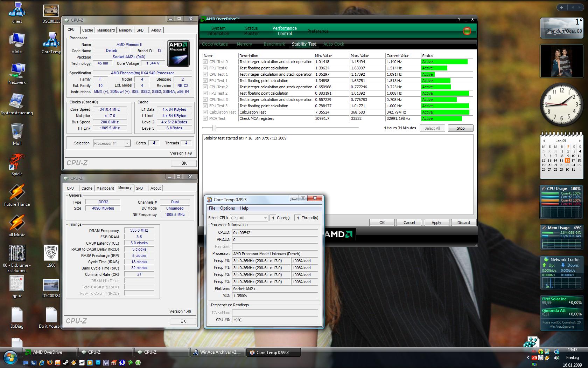Click the Frankfurt/Oder weather gadget
588x368 pixels.
pos(562,28)
